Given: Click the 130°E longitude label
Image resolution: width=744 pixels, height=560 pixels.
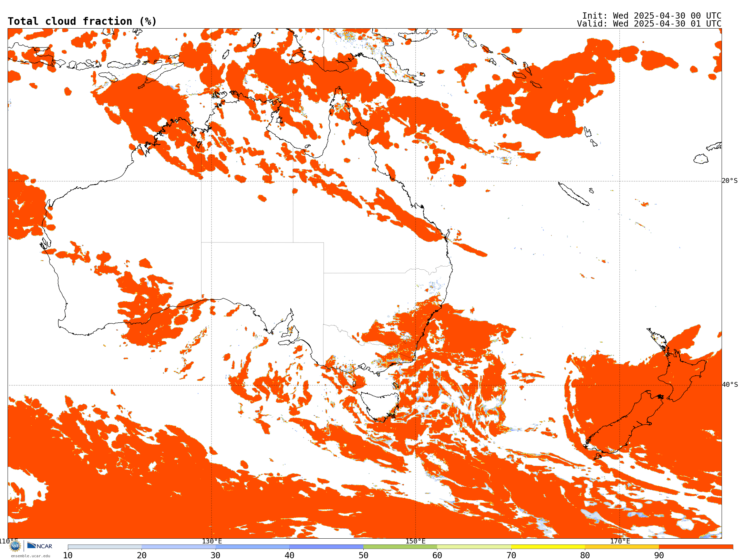Looking at the screenshot, I should tap(212, 541).
